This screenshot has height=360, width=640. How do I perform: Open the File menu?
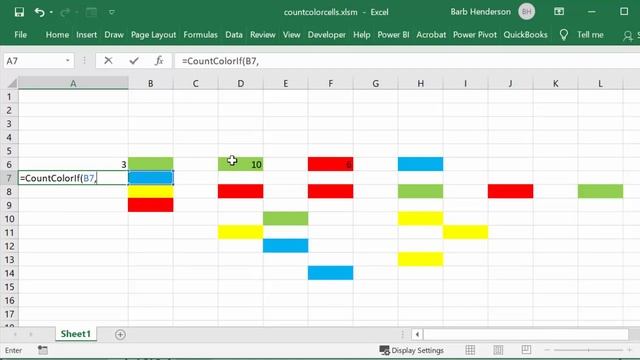(20, 35)
